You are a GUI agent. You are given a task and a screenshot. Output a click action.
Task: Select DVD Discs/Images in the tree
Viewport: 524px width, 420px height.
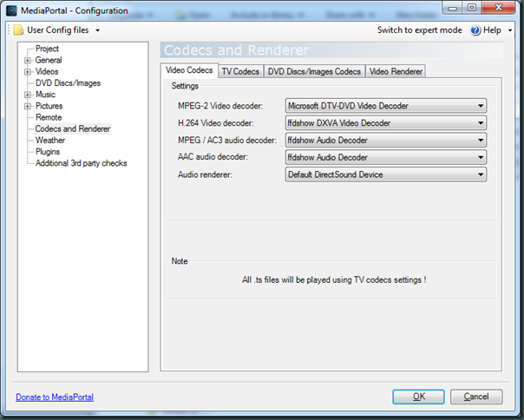68,83
